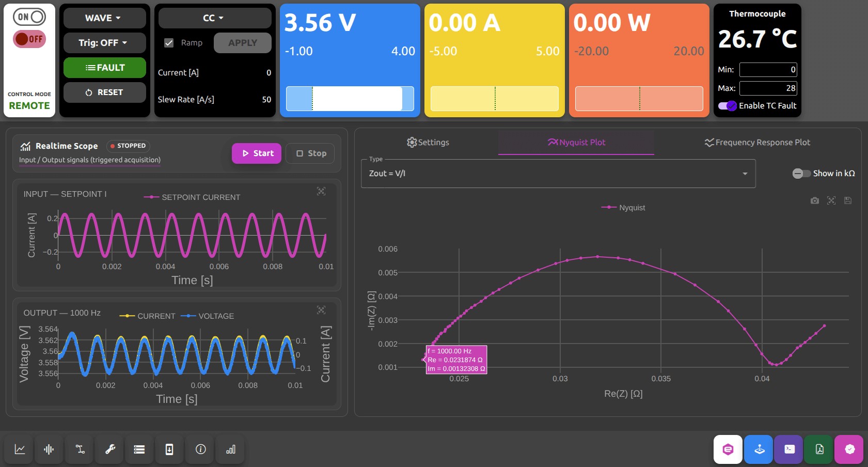Image resolution: width=868 pixels, height=467 pixels.
Task: Open the Trig: OFF dropdown
Action: [104, 43]
